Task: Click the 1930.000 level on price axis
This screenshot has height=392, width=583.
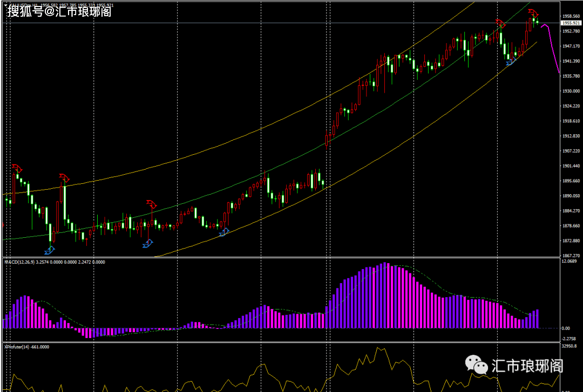Action: [570, 91]
